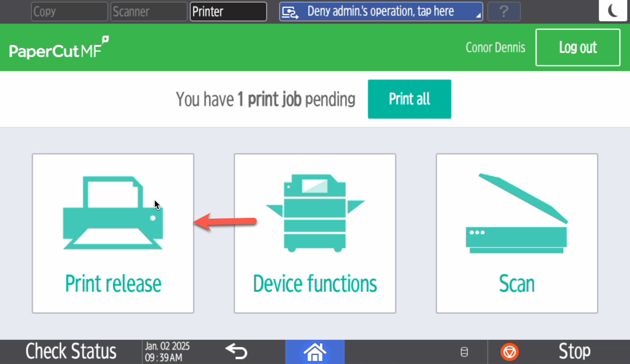Click the date and time display
The height and width of the screenshot is (364, 630).
167,352
